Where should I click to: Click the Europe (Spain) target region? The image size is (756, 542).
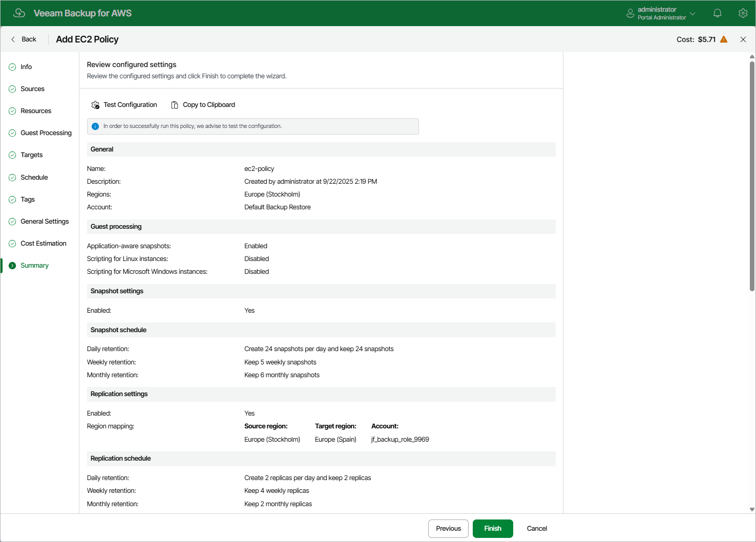click(335, 440)
